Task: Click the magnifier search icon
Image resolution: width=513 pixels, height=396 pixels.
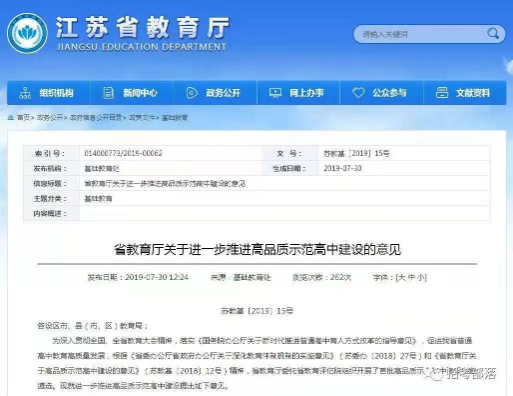Action: pyautogui.click(x=493, y=33)
